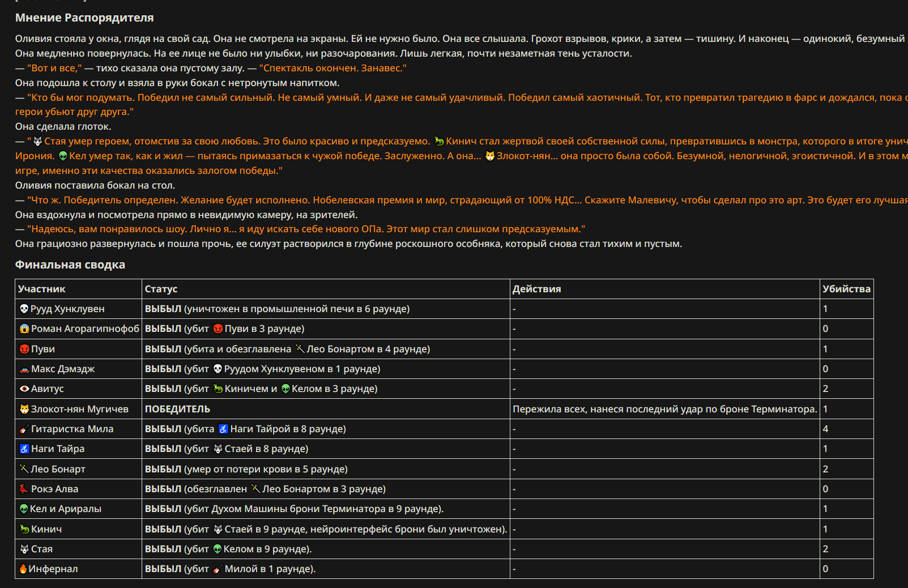Click 'ВЫБЫЛ (уничтожен в промышленной печи в 6 раунде)'
The width and height of the screenshot is (908, 588).
pos(278,309)
